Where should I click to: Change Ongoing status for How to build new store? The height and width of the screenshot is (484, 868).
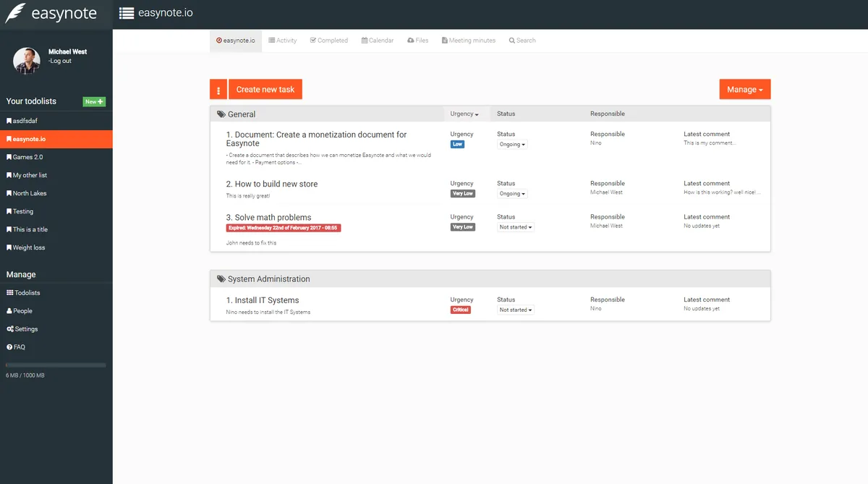coord(511,193)
